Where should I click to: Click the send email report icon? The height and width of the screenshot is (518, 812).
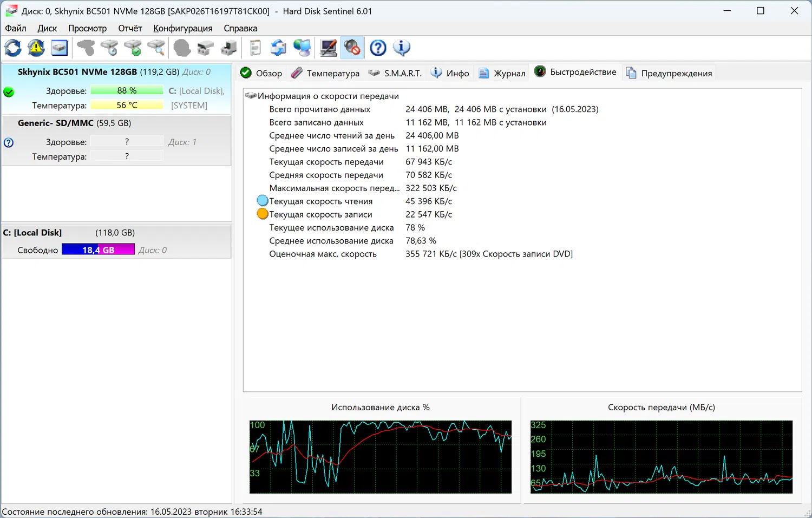click(278, 48)
